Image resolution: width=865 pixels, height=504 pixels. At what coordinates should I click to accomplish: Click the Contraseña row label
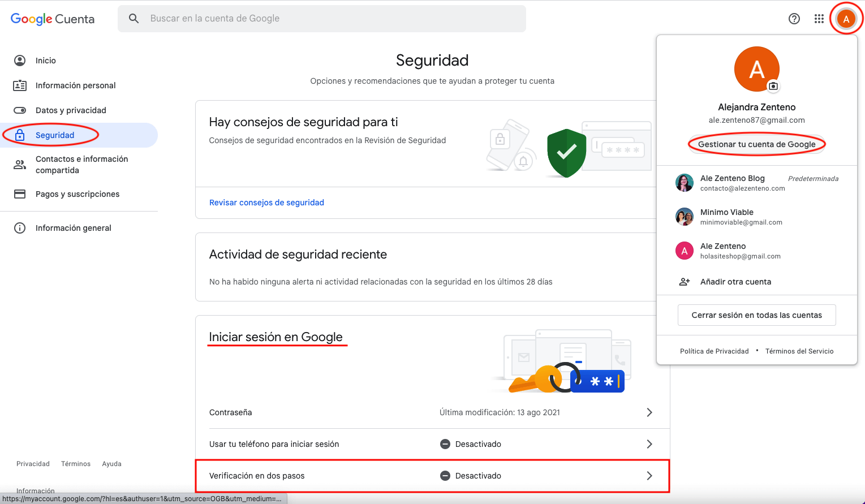click(230, 412)
